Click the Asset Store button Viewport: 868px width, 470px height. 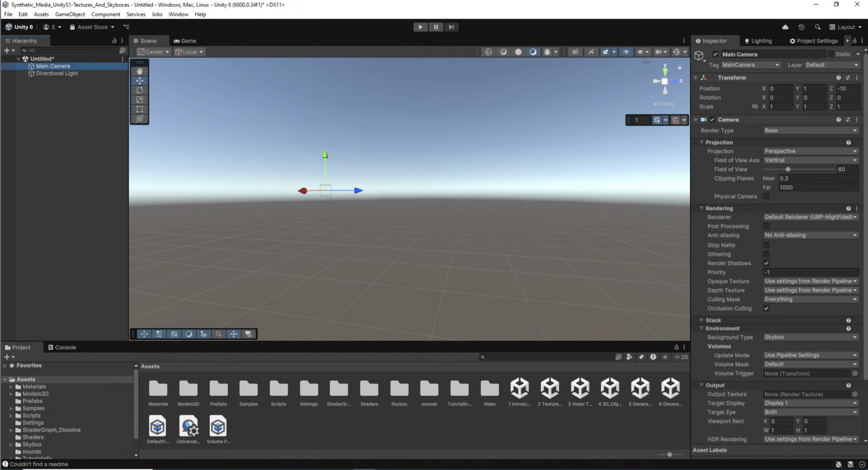pos(92,27)
